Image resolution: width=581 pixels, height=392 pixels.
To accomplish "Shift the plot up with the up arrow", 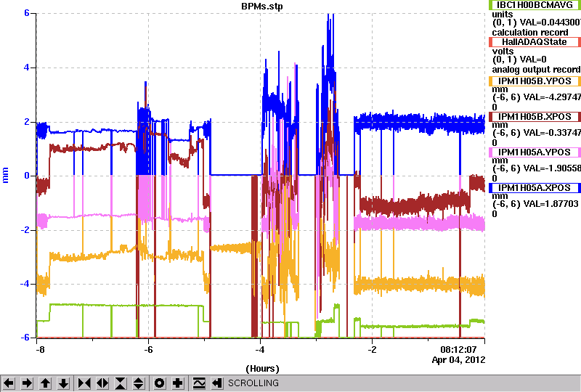I will (x=45, y=383).
